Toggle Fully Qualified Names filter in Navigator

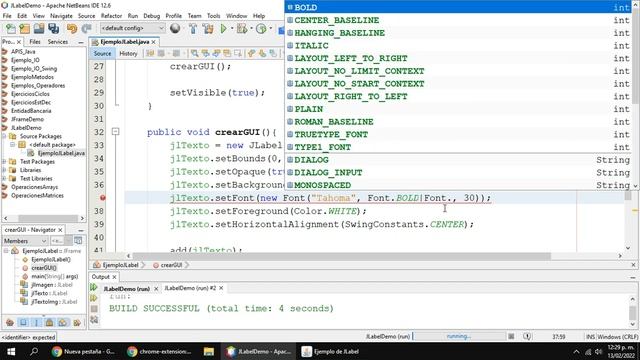click(76, 322)
